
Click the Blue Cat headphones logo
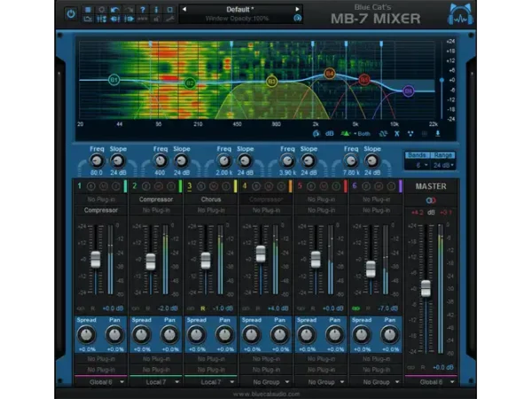pos(460,14)
